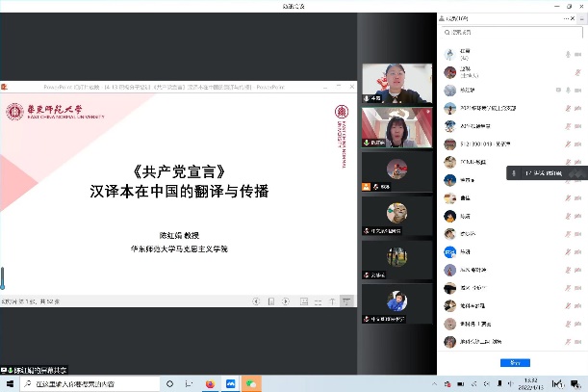Click 华东师范大学马克思主义学院 text on slide
The height and width of the screenshot is (392, 588).
pyautogui.click(x=179, y=248)
